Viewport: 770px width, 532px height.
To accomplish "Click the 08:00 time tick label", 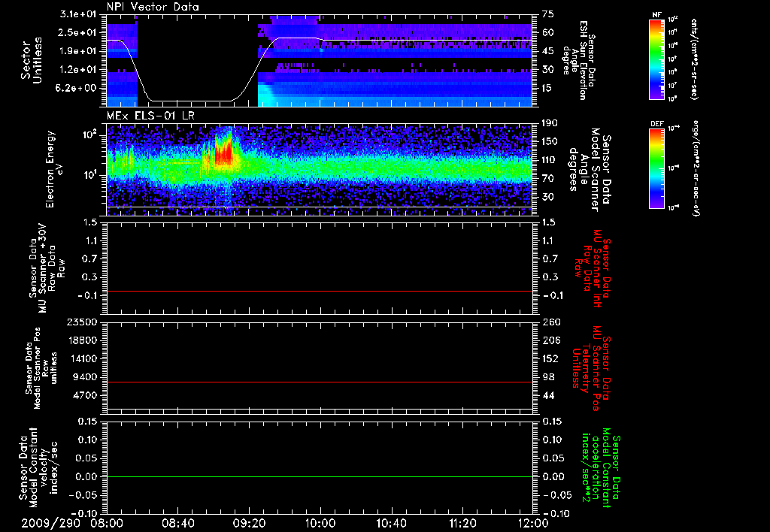I will pyautogui.click(x=107, y=524).
